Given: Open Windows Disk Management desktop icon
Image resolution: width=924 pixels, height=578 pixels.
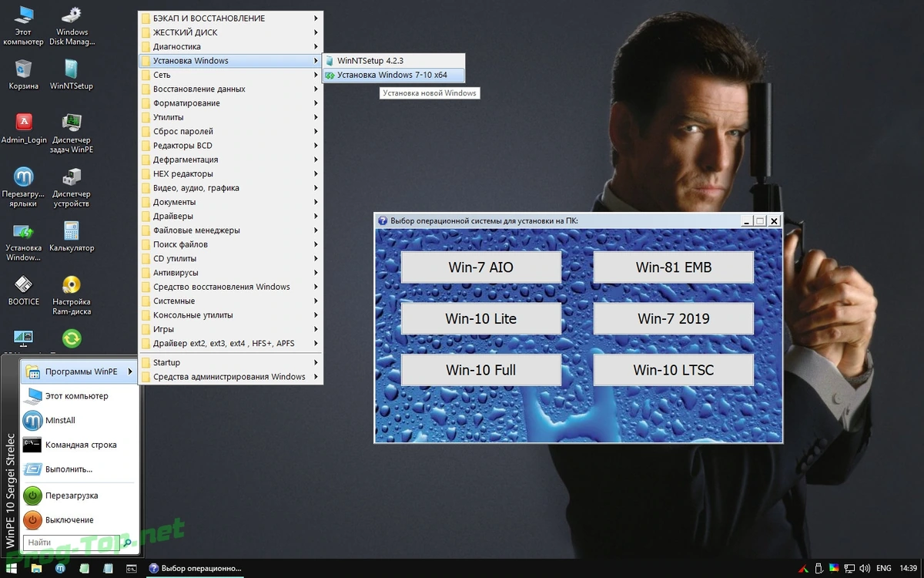Looking at the screenshot, I should pos(72,25).
